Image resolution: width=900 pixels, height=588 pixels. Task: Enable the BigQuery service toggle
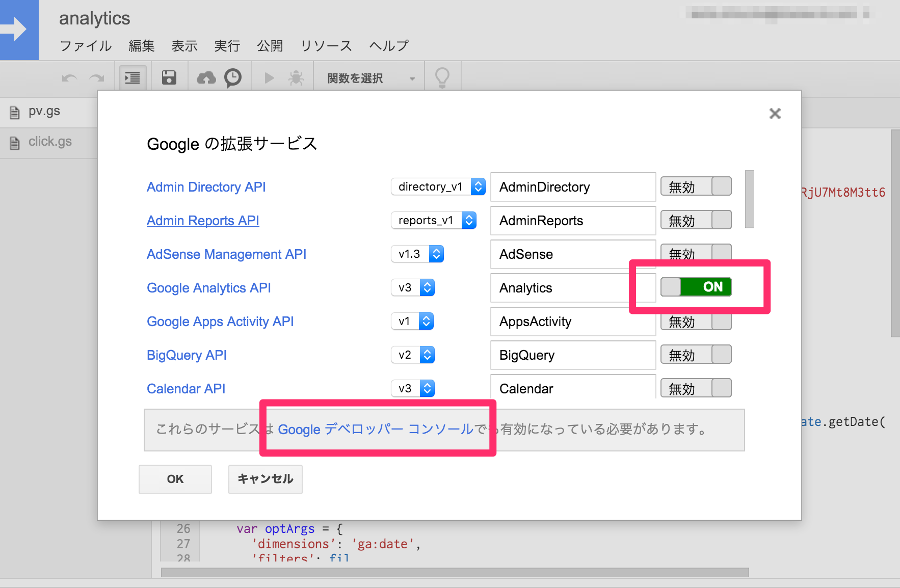[696, 355]
